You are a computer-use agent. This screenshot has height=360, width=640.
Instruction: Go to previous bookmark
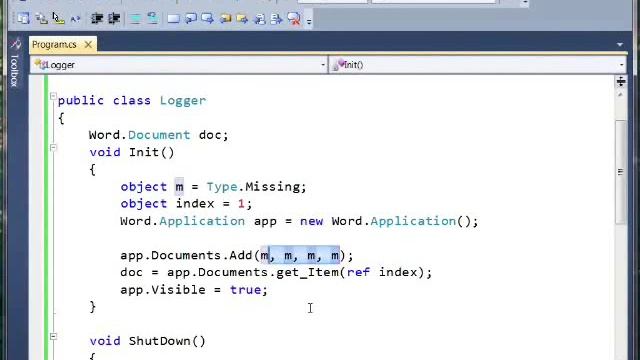(x=191, y=18)
